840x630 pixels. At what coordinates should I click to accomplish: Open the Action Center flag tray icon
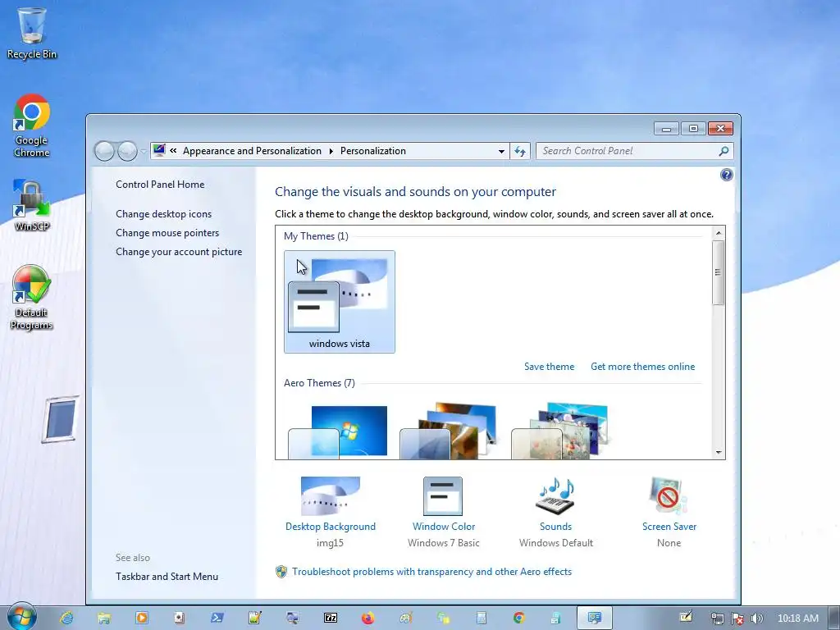pyautogui.click(x=737, y=619)
